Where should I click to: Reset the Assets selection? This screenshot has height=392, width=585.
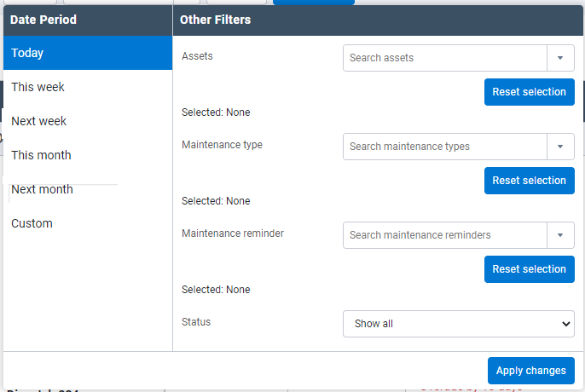pyautogui.click(x=529, y=92)
